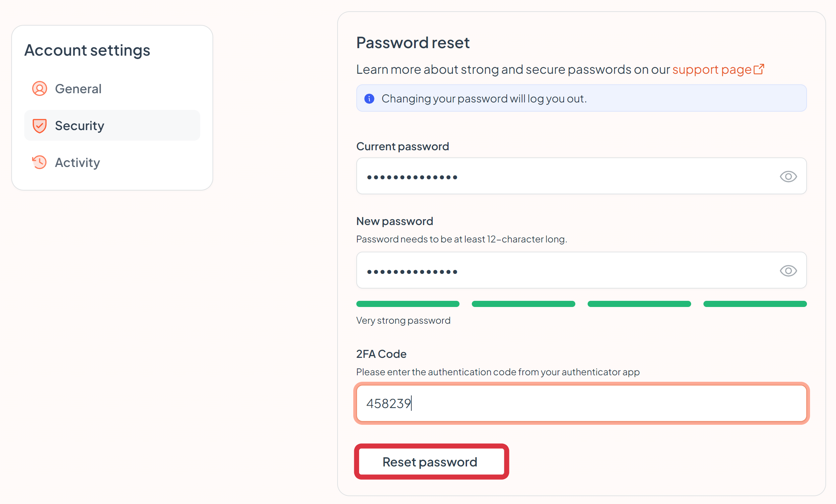This screenshot has height=504, width=836.
Task: Click the Account settings heading
Action: point(87,51)
